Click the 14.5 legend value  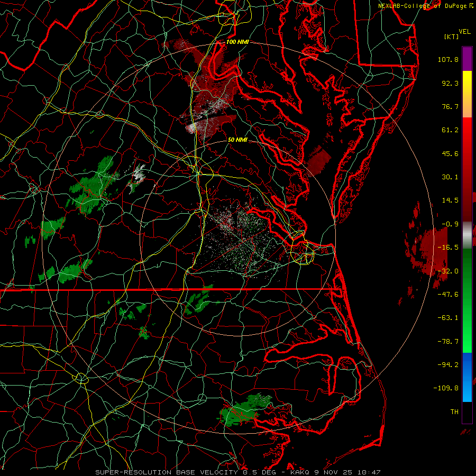(450, 200)
